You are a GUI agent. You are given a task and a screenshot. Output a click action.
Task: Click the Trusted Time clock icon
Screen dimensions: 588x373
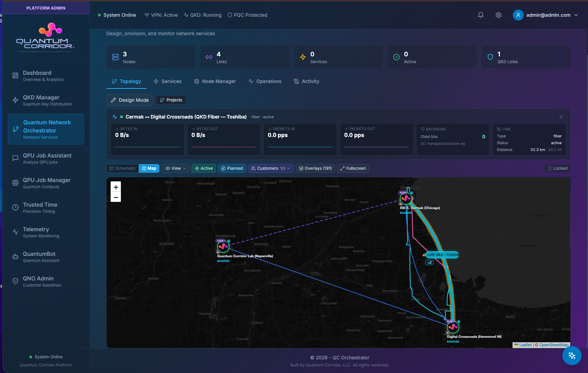[x=15, y=207]
